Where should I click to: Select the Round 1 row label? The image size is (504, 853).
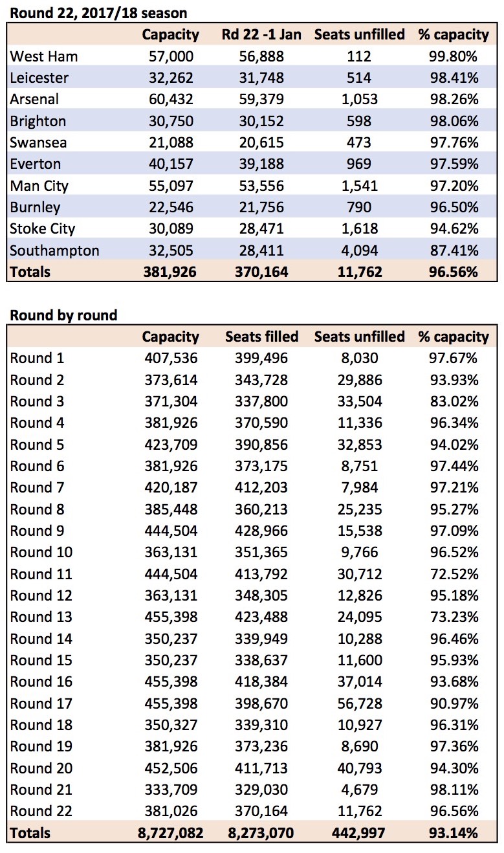tap(38, 358)
